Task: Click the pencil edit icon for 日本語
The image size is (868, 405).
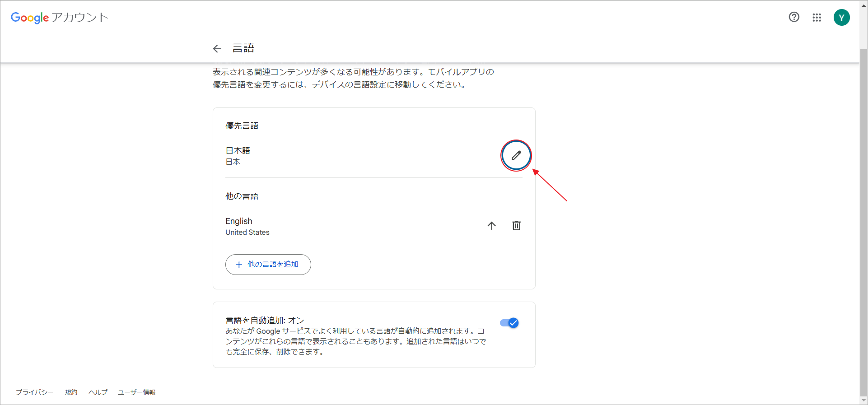Action: (x=516, y=155)
